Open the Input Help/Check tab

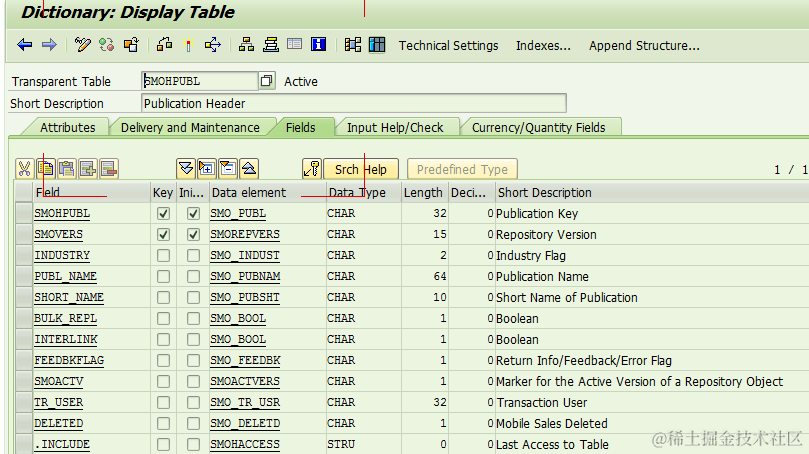point(395,127)
